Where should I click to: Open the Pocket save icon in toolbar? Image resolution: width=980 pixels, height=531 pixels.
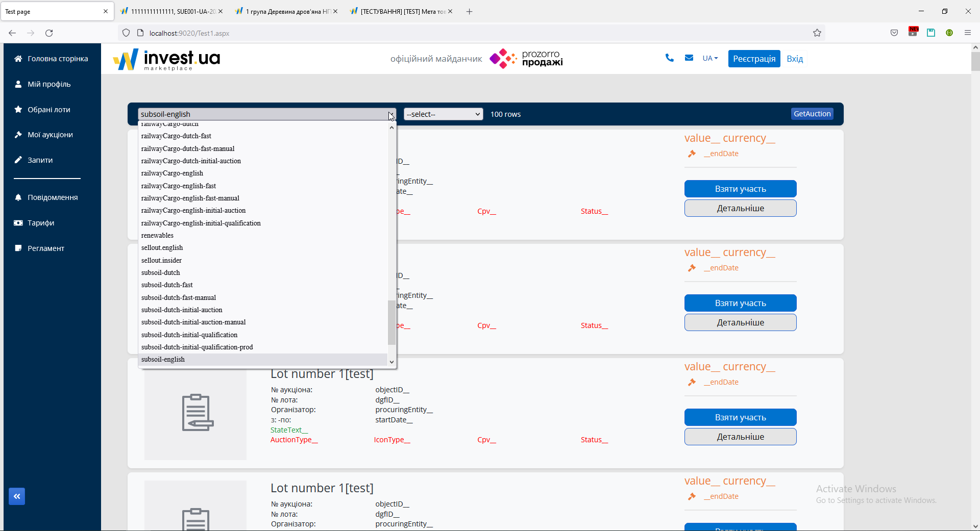(x=894, y=33)
